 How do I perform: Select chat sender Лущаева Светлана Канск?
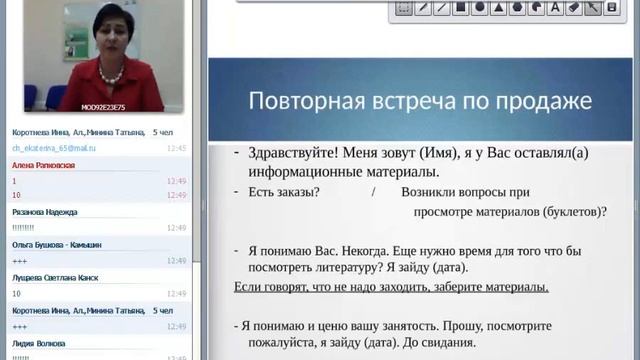click(x=55, y=278)
